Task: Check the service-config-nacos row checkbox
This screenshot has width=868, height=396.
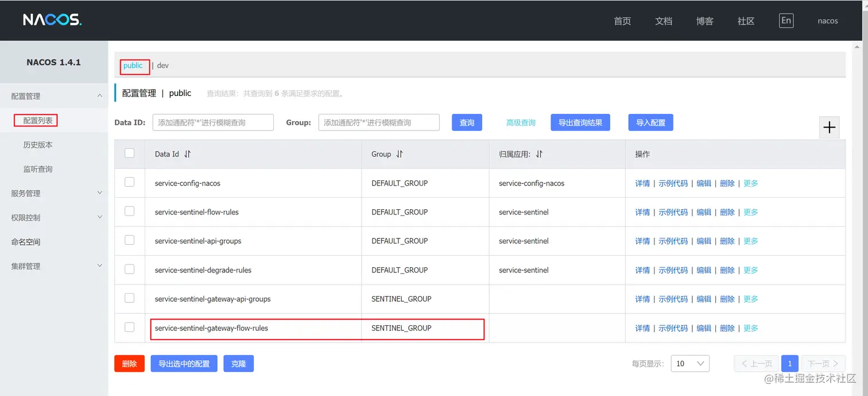Action: [x=130, y=182]
